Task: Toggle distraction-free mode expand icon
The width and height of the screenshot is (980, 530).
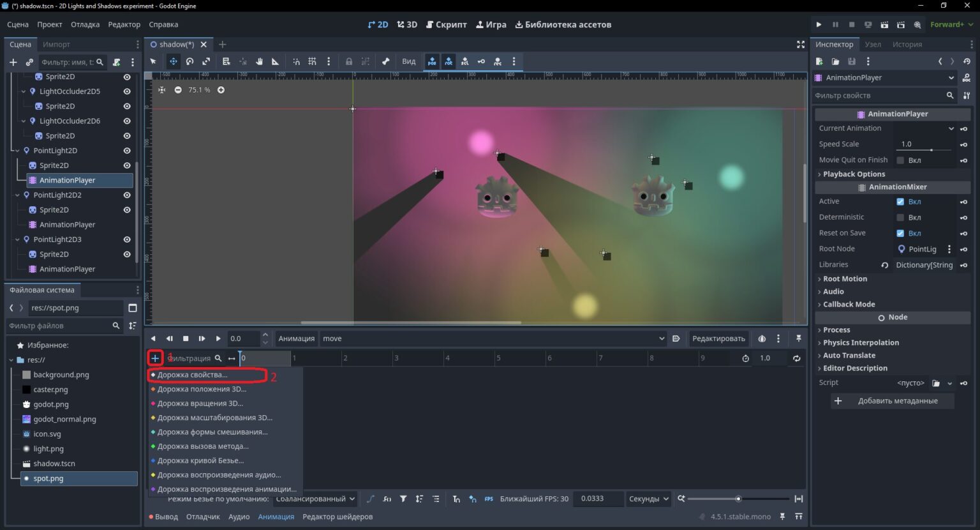Action: click(x=801, y=44)
